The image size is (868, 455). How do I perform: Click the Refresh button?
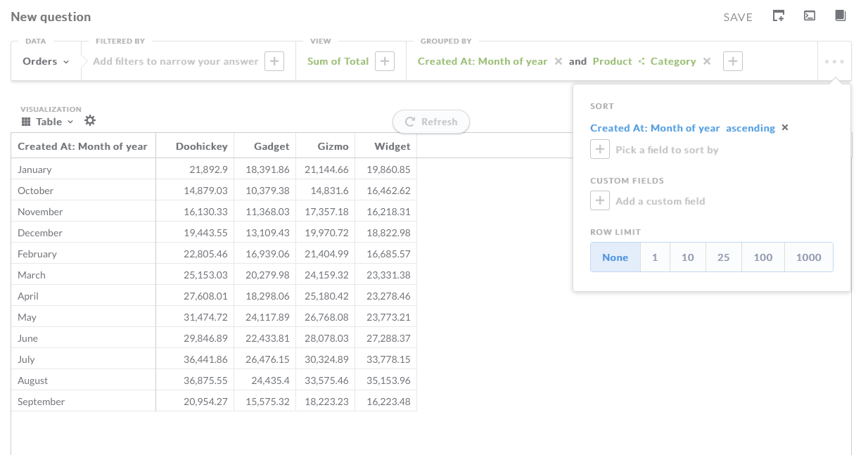[431, 122]
